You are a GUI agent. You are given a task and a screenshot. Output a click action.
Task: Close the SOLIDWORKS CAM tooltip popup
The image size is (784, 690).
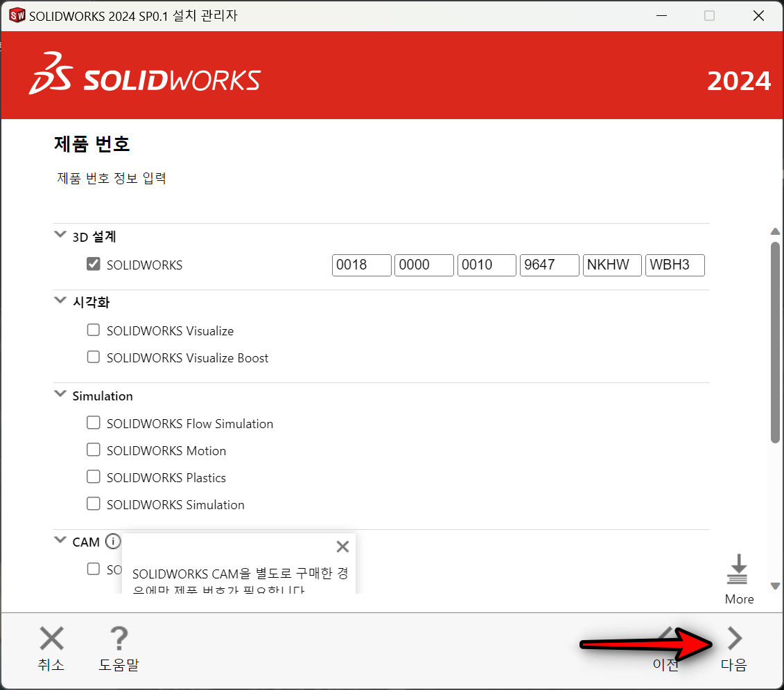[342, 547]
